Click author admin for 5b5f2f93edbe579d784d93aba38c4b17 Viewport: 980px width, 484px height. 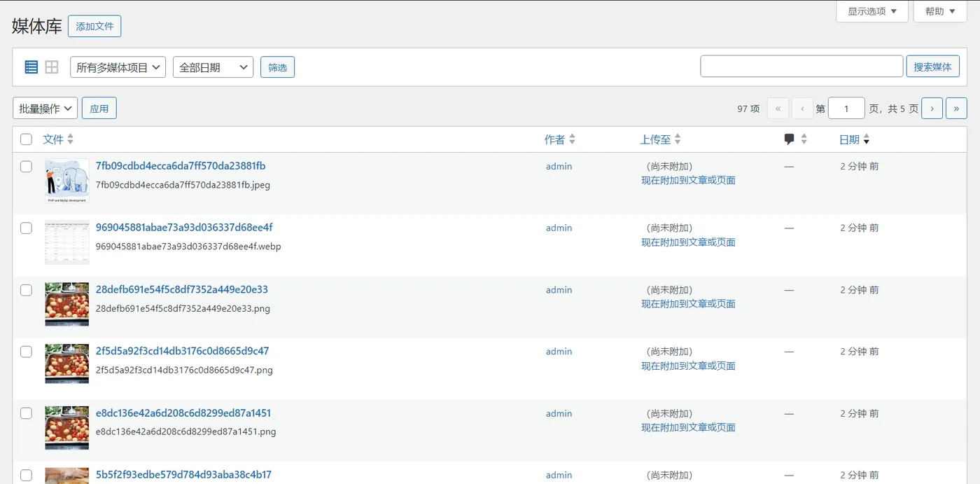(x=559, y=475)
